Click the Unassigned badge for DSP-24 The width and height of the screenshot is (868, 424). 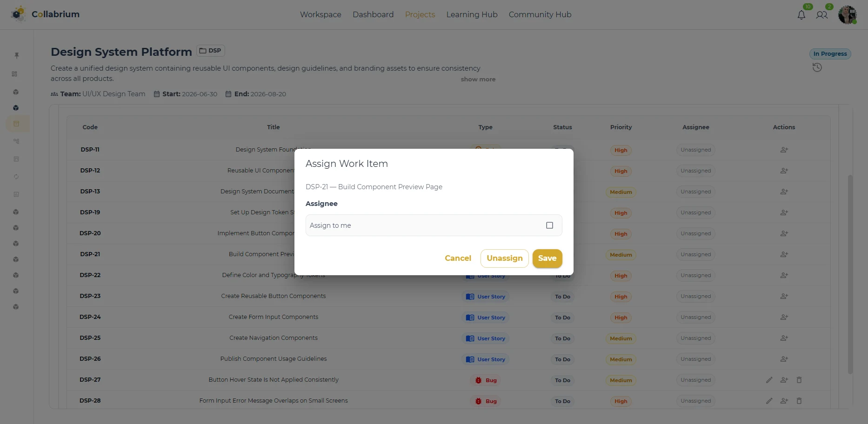point(696,317)
